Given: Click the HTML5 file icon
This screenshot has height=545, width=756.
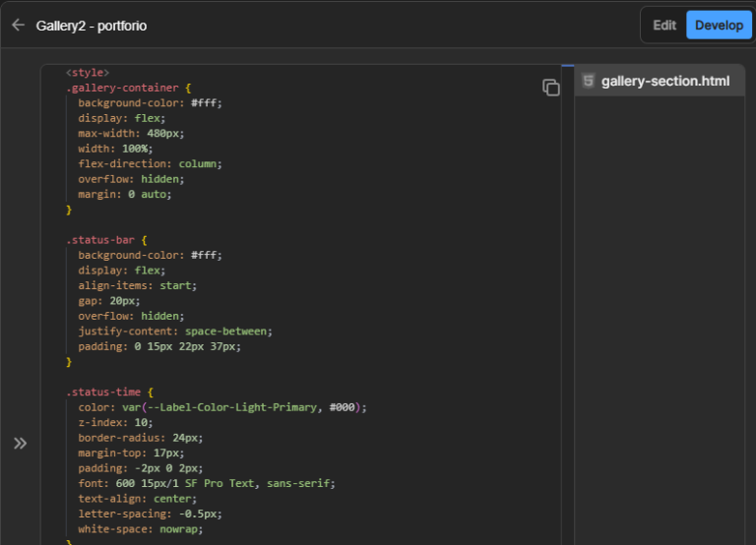Looking at the screenshot, I should tap(589, 81).
